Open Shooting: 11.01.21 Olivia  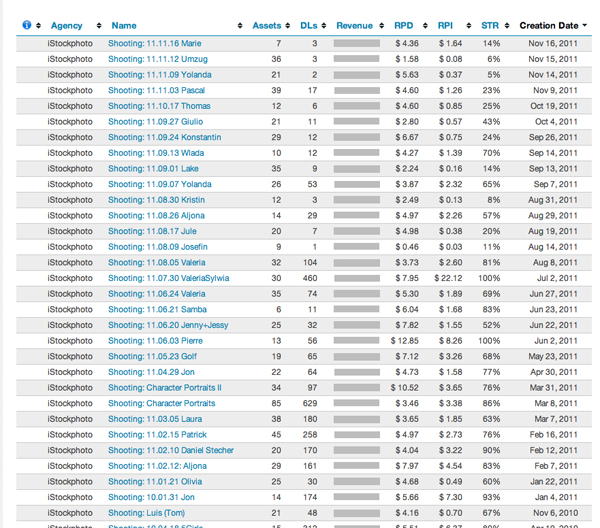(x=155, y=482)
